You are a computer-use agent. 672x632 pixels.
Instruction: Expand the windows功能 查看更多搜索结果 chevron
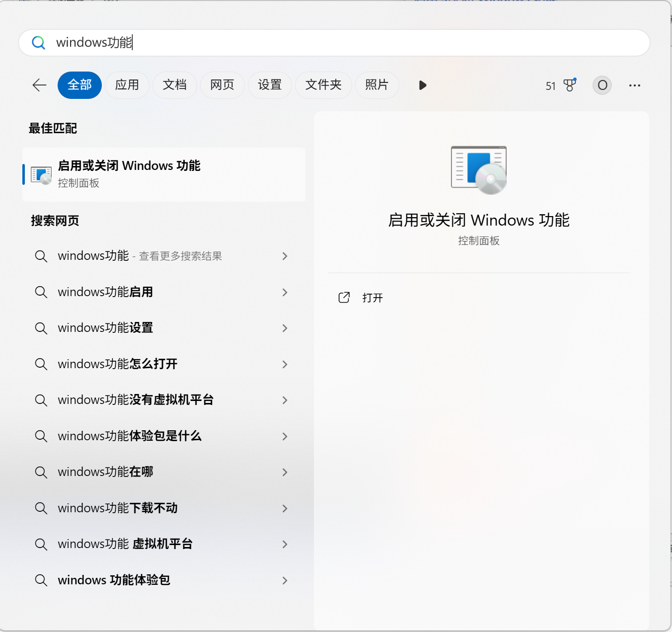click(285, 256)
